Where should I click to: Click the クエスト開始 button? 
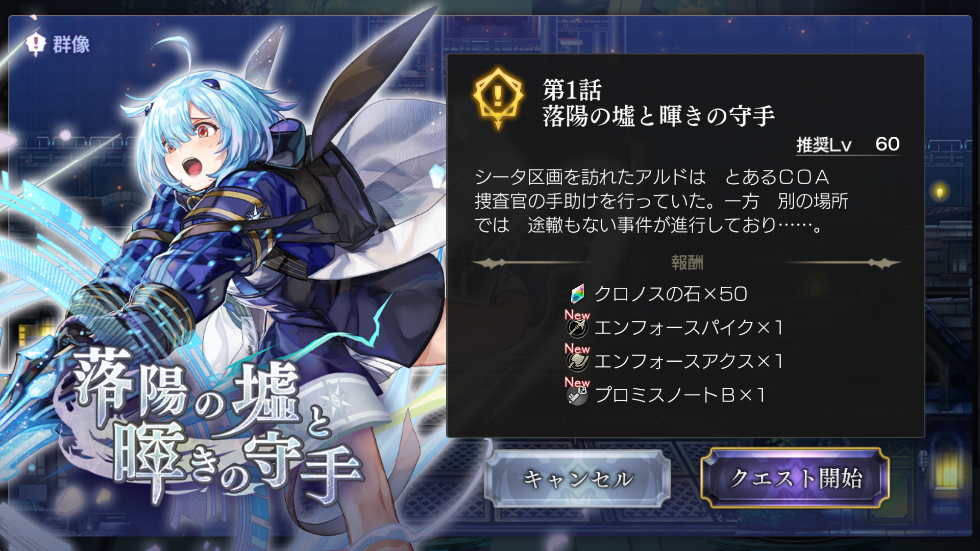795,479
